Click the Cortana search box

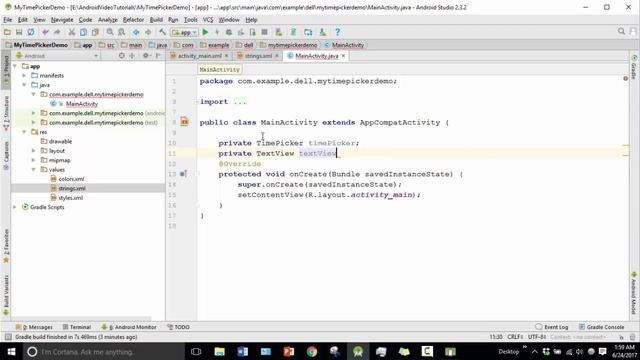pyautogui.click(x=104, y=351)
